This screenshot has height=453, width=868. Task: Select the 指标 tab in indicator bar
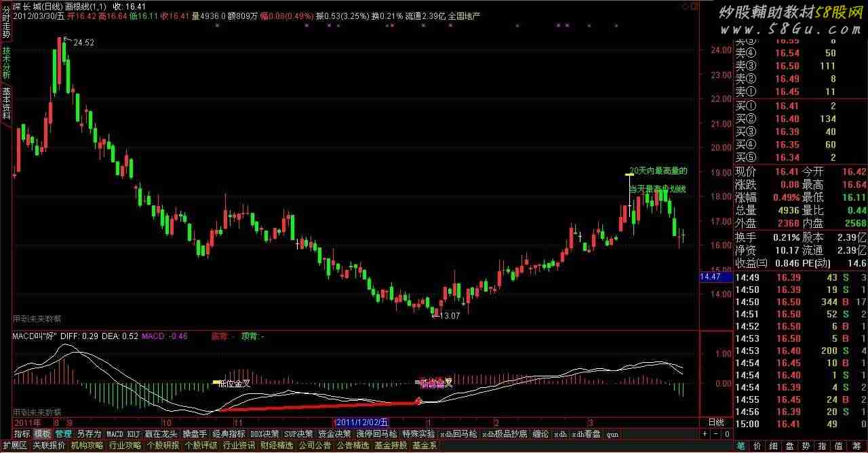point(22,434)
